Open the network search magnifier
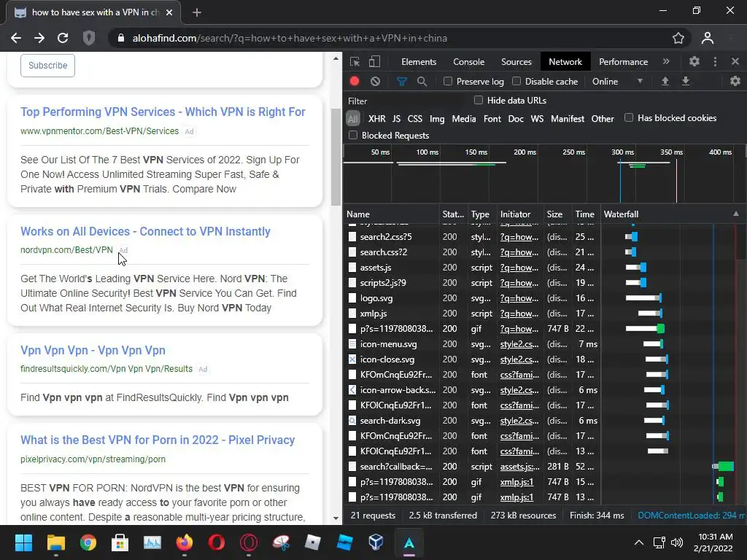Viewport: 747px width, 560px height. (422, 82)
